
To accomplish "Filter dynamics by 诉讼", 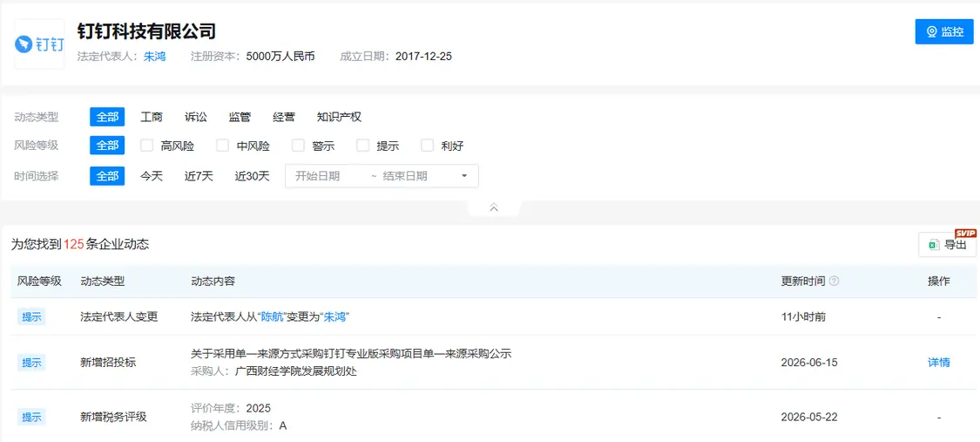I will pos(196,117).
